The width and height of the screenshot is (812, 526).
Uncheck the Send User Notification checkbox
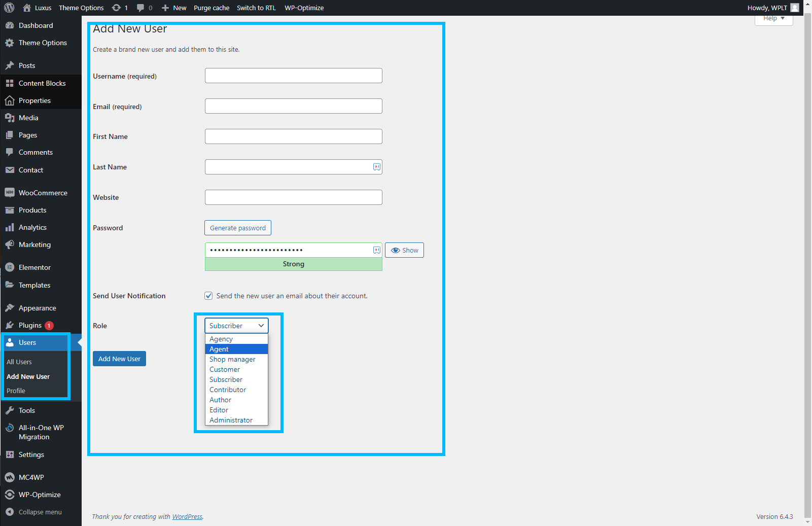click(x=208, y=296)
